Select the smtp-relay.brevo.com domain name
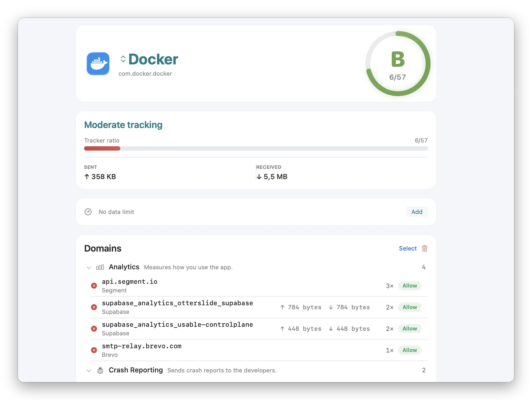Viewport: 532px width, 400px height. 142,346
